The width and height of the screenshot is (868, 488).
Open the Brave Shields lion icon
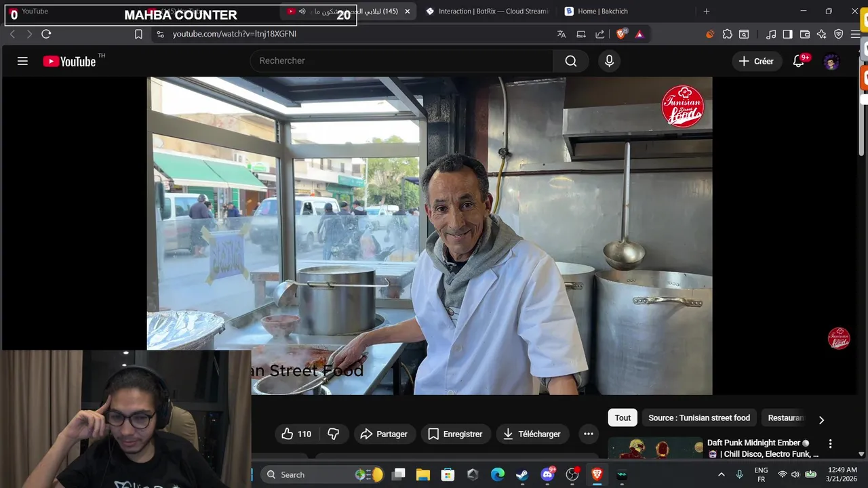coord(621,34)
